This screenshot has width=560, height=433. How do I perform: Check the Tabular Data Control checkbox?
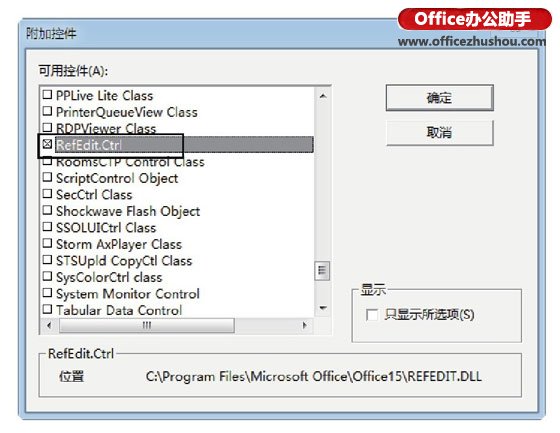click(47, 309)
